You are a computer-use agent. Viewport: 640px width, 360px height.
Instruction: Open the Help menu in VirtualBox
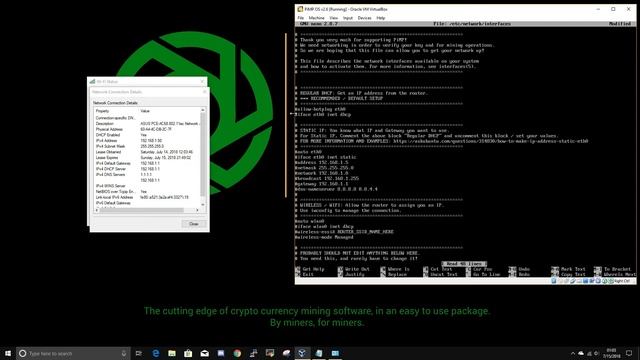coord(381,18)
